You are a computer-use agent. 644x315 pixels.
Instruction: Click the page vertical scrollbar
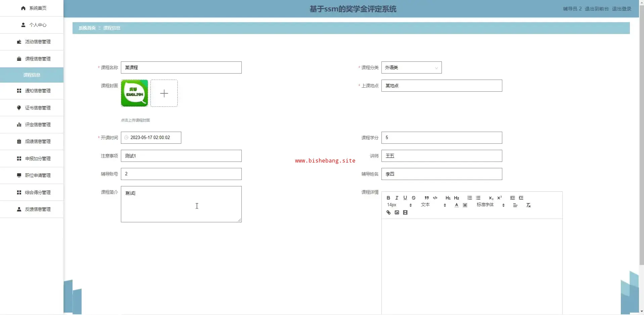click(641, 134)
